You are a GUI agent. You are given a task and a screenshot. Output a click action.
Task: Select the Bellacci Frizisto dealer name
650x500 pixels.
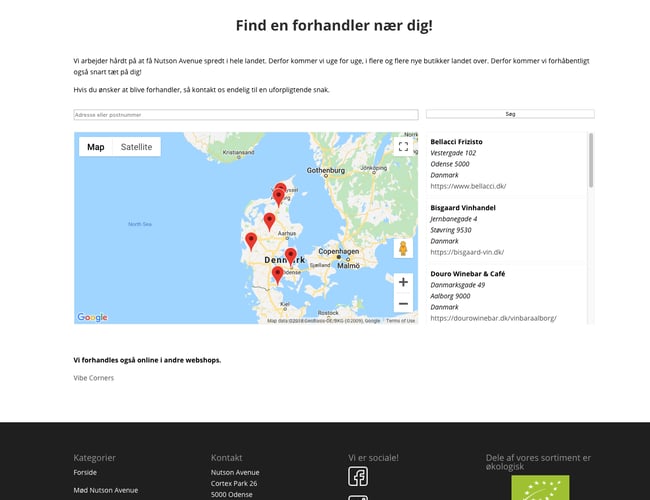point(456,142)
